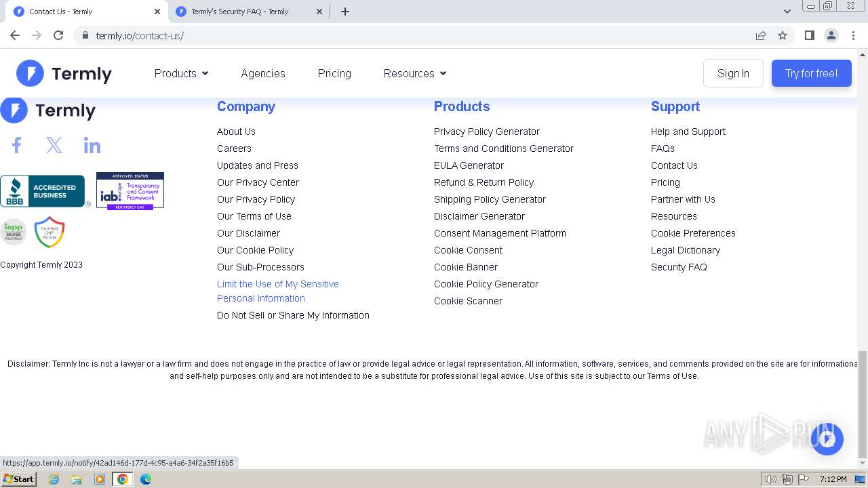Open the Our Sub-Processors link
The height and width of the screenshot is (488, 868).
[x=260, y=267]
